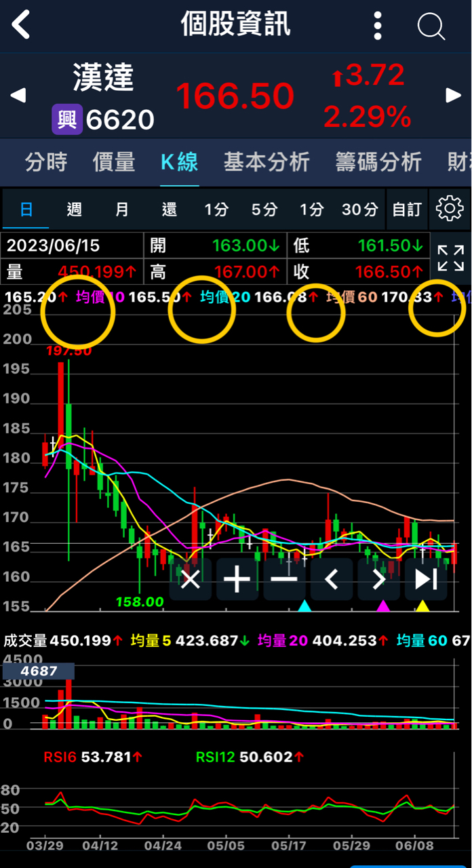Viewport: 472px width, 868px height.
Task: Go to previous stock with left triangle
Action: coord(18,96)
